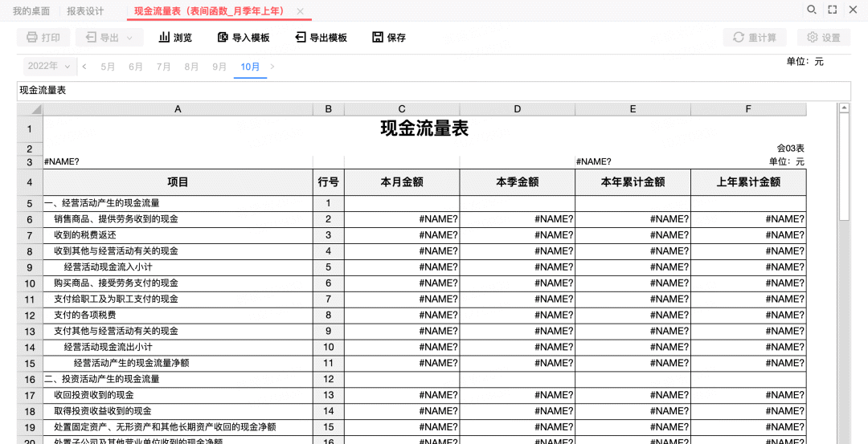
Task: Save the report with 保存
Action: pos(389,37)
